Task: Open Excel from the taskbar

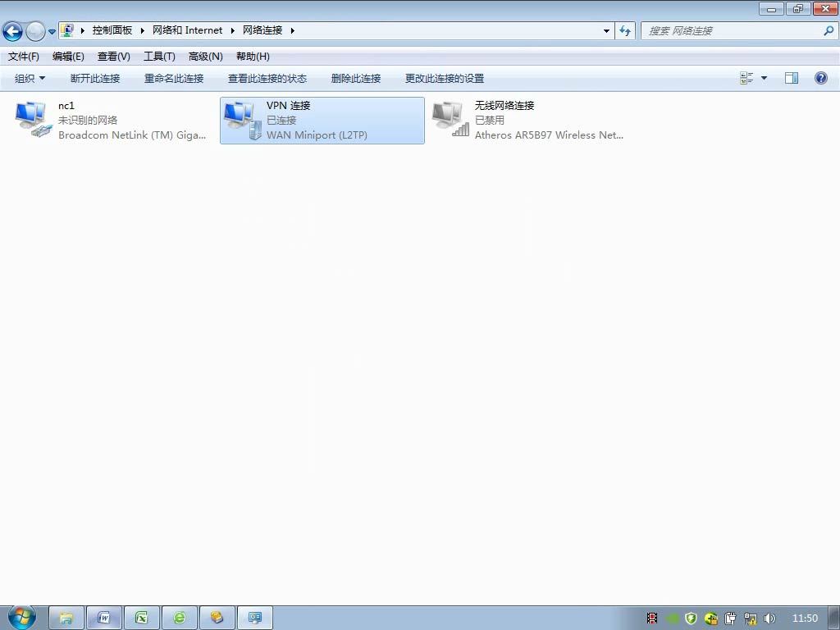Action: point(141,619)
